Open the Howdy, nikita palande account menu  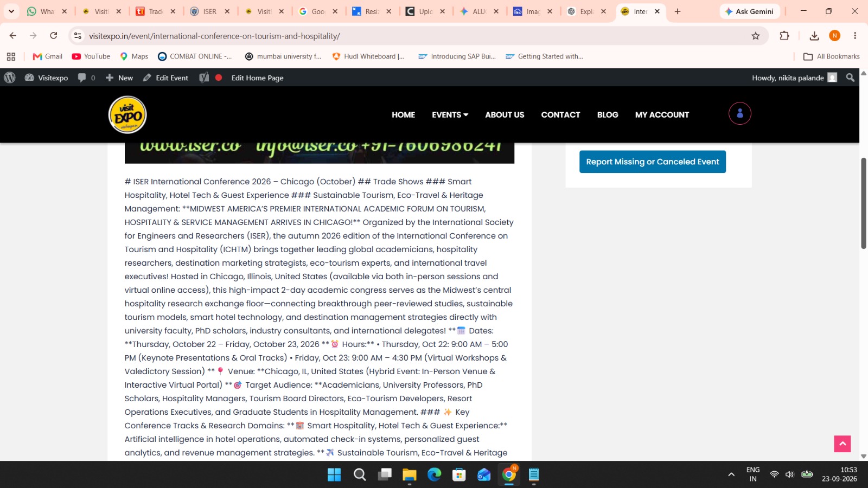click(794, 78)
